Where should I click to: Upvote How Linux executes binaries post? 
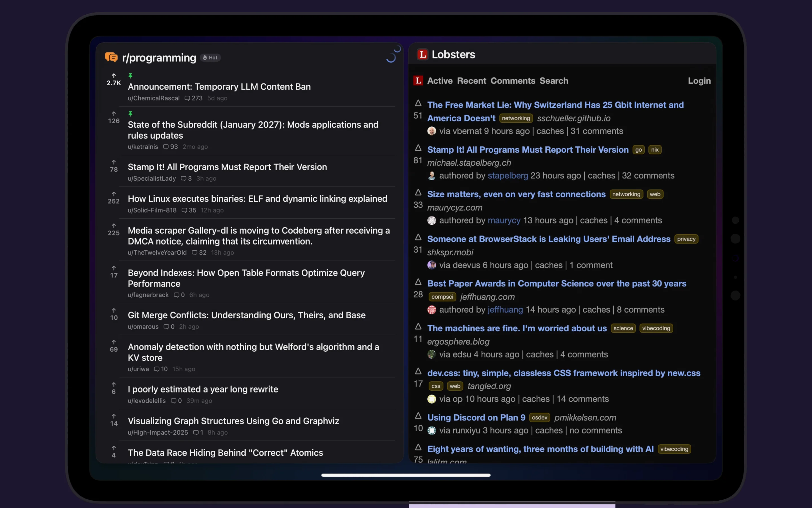click(x=114, y=194)
